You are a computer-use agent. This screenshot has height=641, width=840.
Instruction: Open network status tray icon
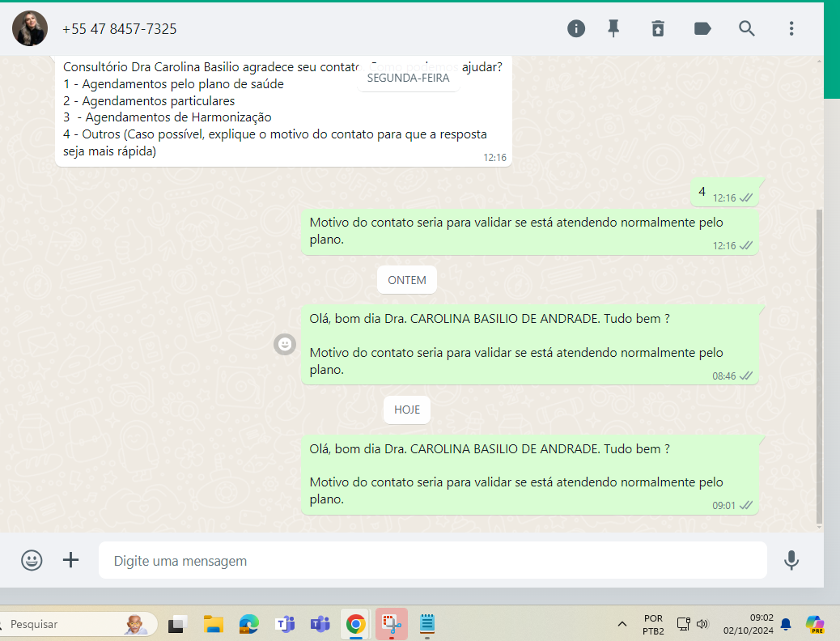pos(684,624)
